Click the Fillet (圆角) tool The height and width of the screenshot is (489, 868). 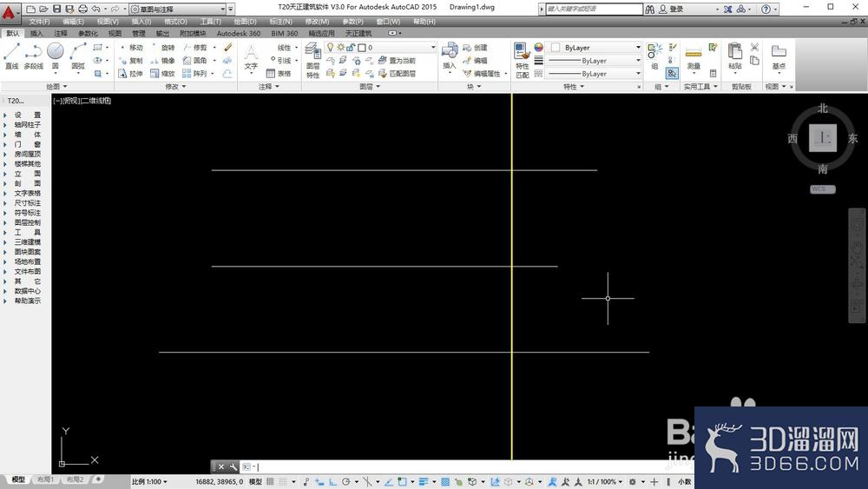point(194,60)
